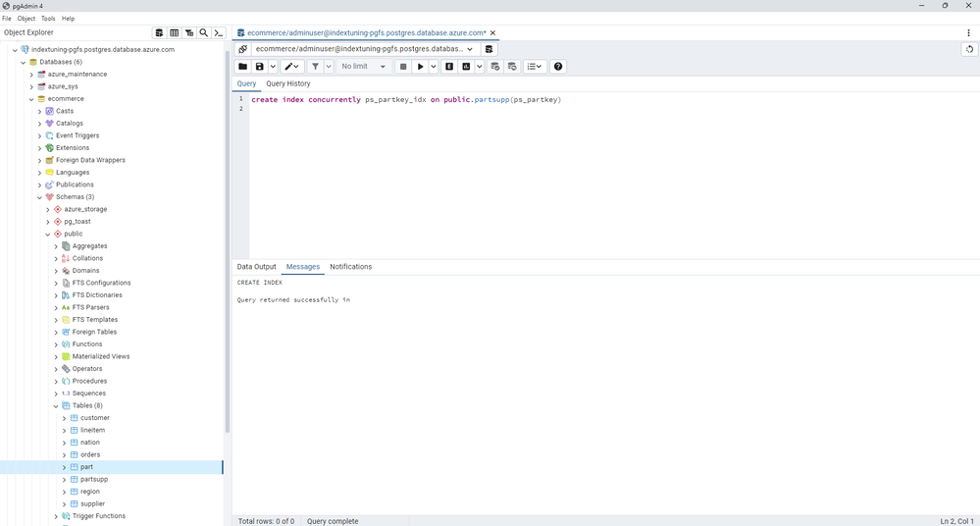Select the azure_sys database
This screenshot has height=526, width=980.
pos(63,86)
